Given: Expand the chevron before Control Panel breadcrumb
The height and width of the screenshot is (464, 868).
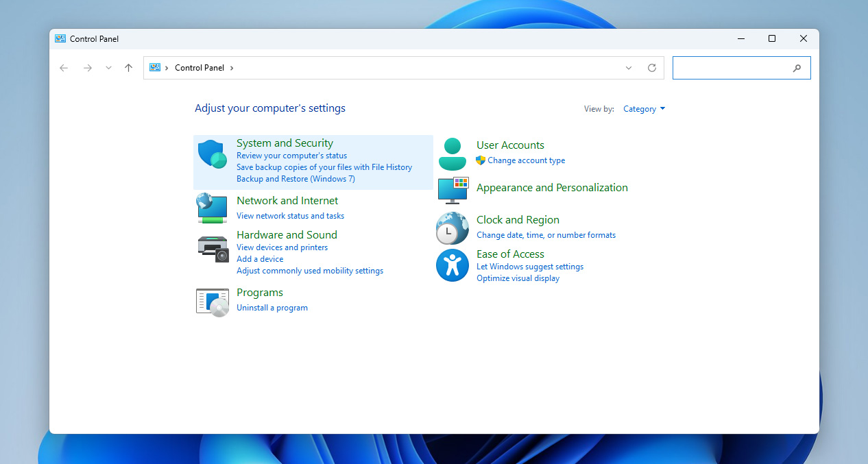Looking at the screenshot, I should [167, 68].
